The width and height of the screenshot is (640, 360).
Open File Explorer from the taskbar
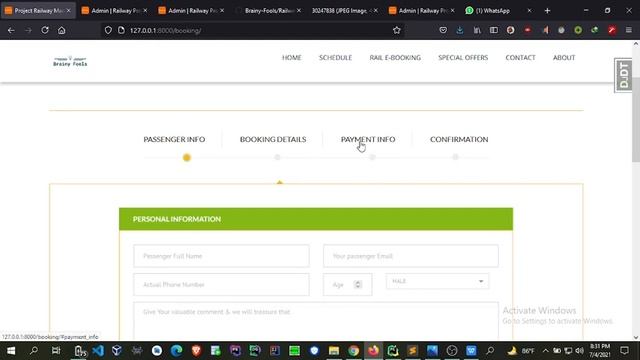click(334, 351)
